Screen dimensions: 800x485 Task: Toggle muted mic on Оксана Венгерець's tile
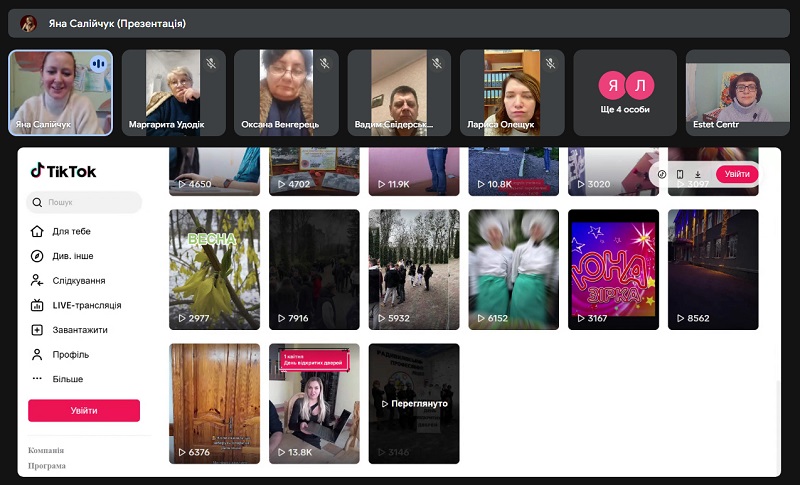coord(324,63)
